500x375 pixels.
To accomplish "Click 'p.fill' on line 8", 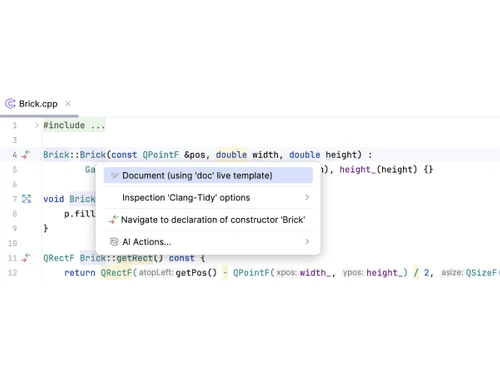I will (x=80, y=214).
